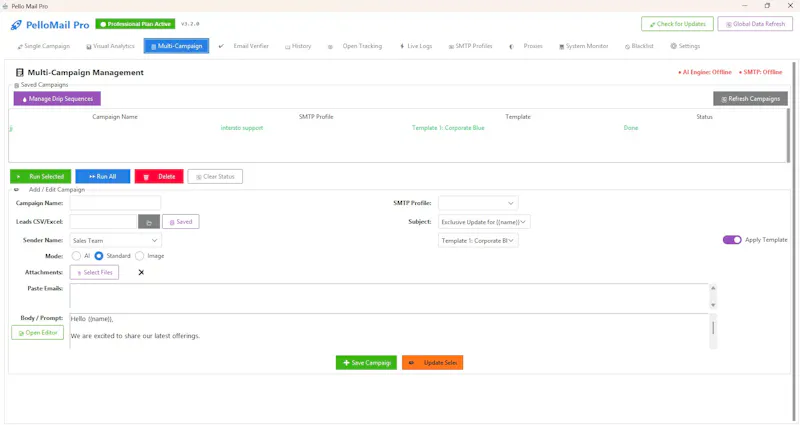800x425 pixels.
Task: Click the SMTP Profile column header
Action: pyautogui.click(x=316, y=117)
